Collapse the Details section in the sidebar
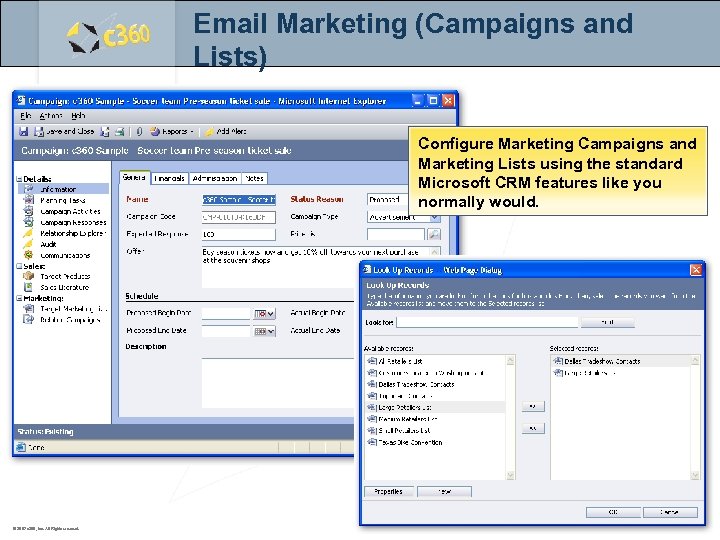Viewport: 720px width, 540px height. (x=19, y=179)
